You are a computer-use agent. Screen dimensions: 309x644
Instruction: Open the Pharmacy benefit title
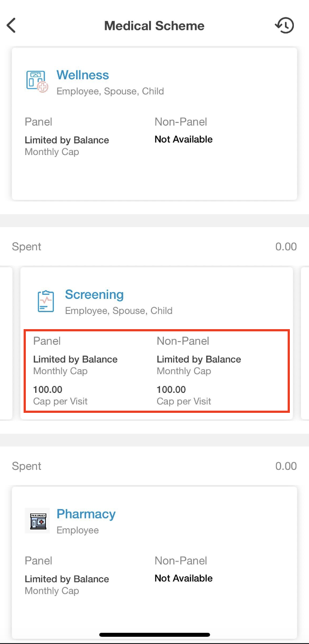pyautogui.click(x=86, y=514)
